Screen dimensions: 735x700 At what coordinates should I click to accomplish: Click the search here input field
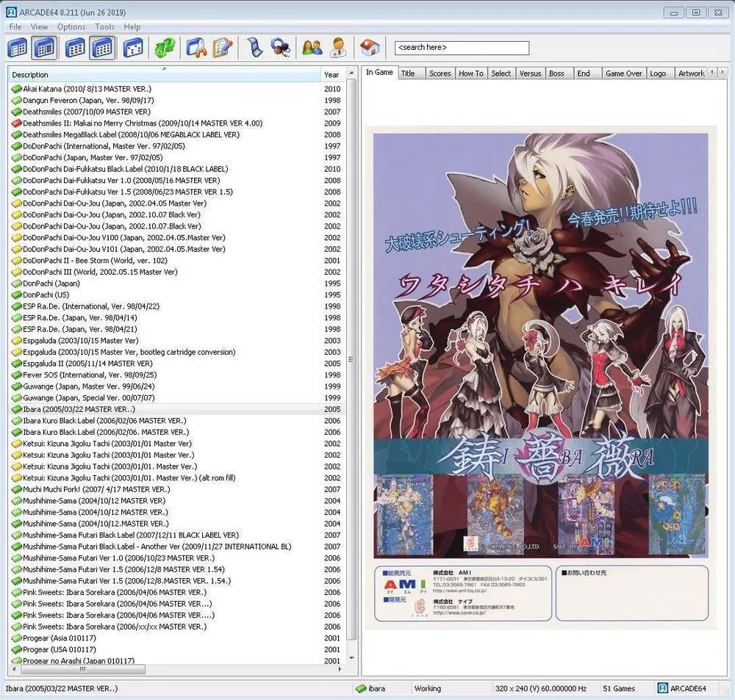coord(462,48)
